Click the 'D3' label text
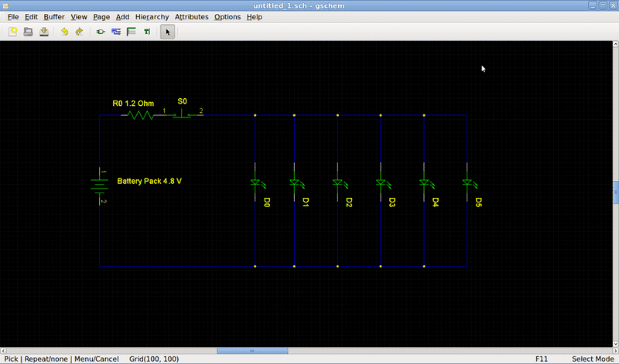This screenshot has height=364, width=619. 392,202
